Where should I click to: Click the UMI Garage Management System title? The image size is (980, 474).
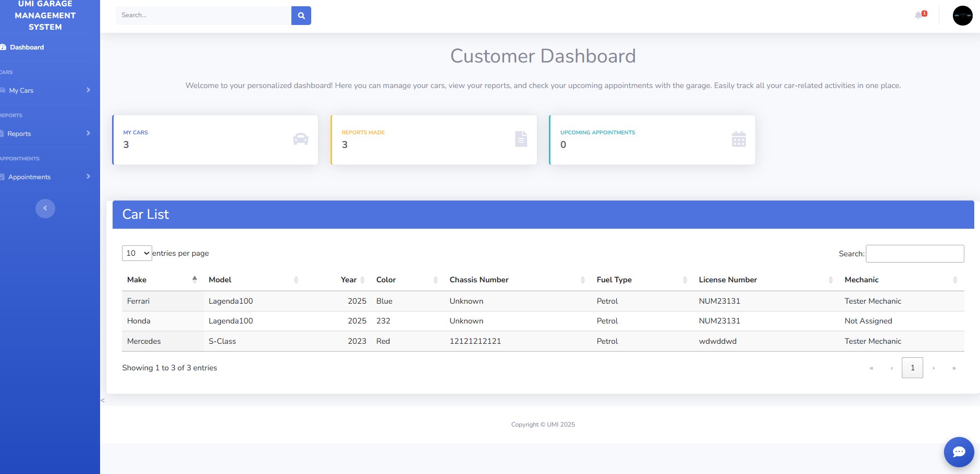(45, 16)
